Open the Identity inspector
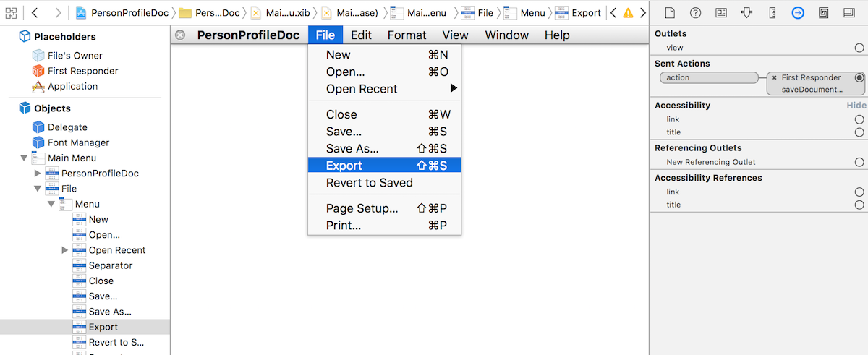 721,12
